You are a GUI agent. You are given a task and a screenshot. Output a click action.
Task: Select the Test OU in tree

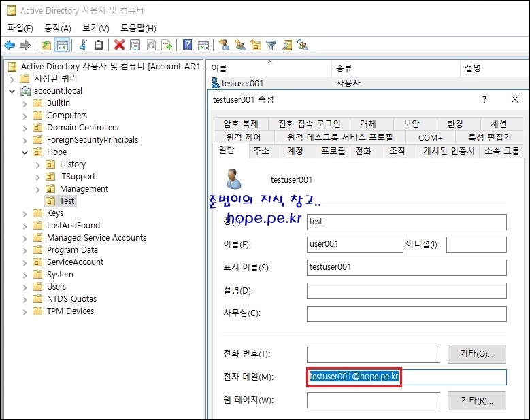[x=67, y=201]
